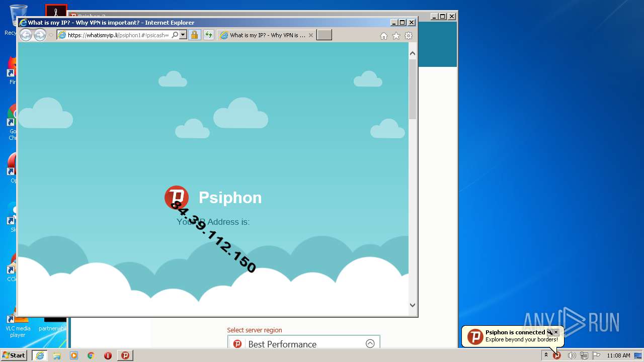Screen dimensions: 644x362
Task: Click the network tray icon
Action: pos(584,355)
